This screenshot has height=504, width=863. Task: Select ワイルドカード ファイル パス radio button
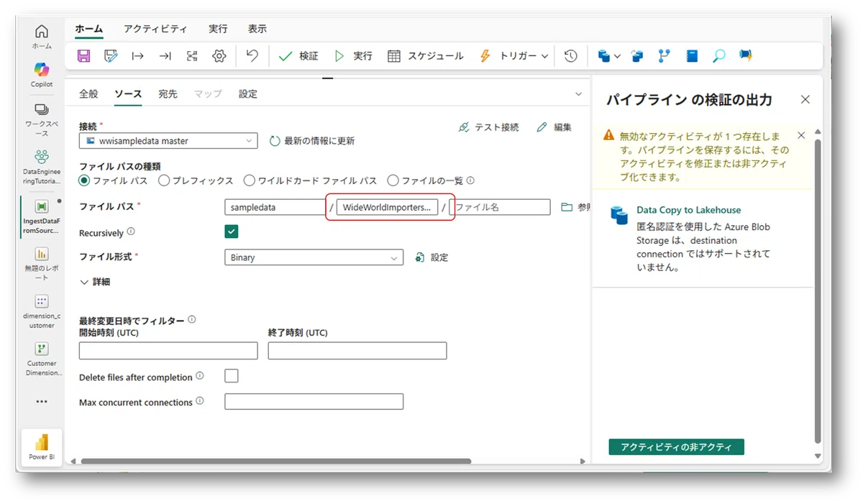pyautogui.click(x=250, y=180)
